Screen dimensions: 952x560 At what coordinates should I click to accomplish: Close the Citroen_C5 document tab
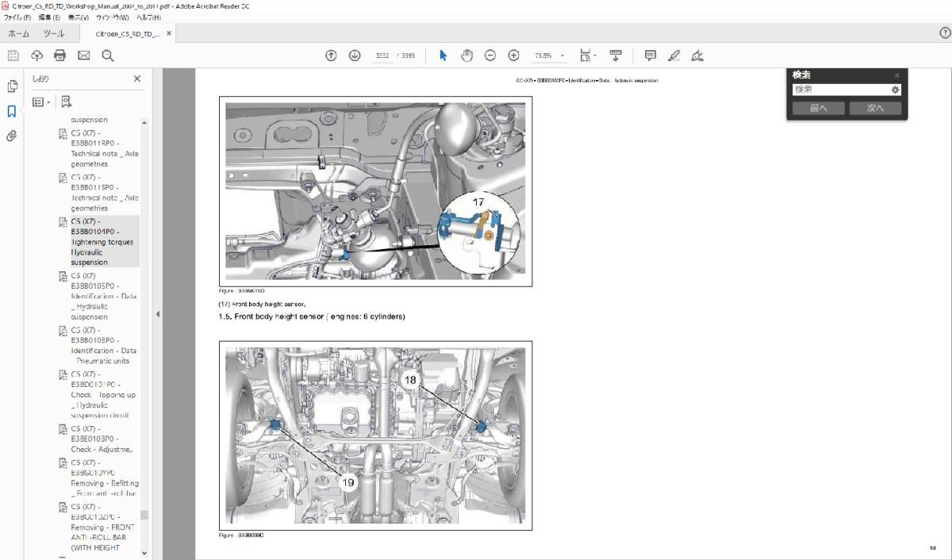pos(169,34)
